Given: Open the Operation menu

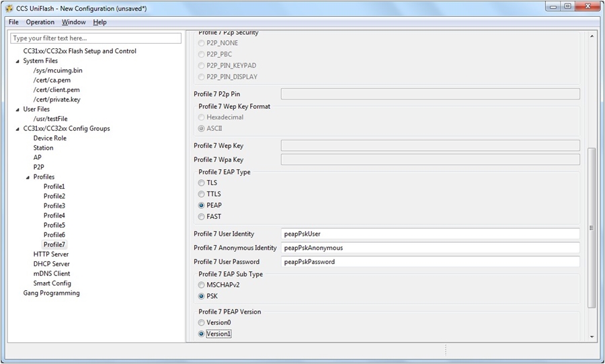Looking at the screenshot, I should click(x=40, y=22).
